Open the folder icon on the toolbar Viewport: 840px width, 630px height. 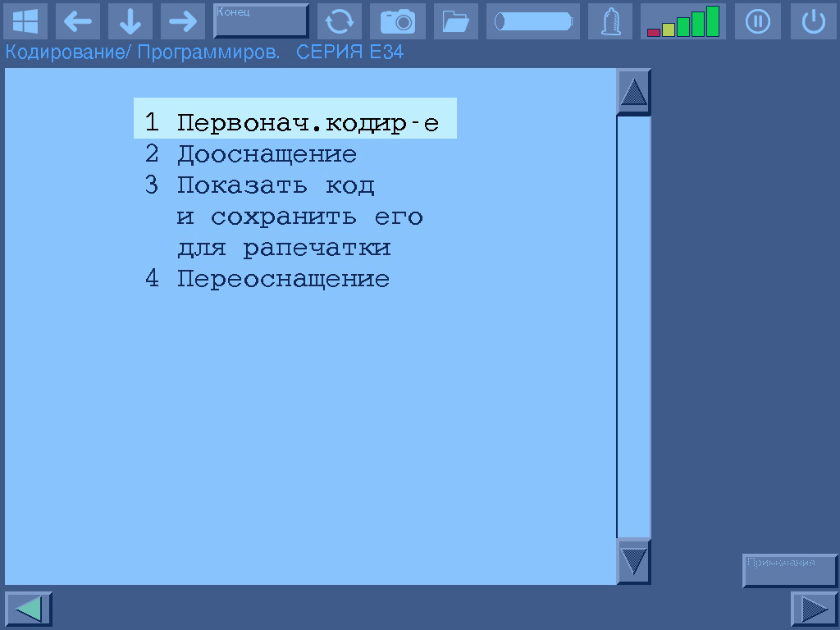tap(455, 21)
